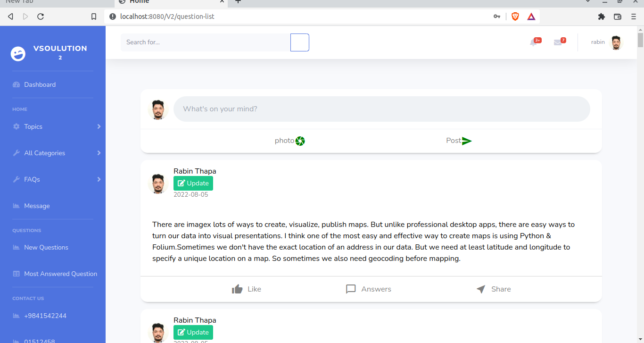Open the notifications bell icon
This screenshot has height=343, width=644.
coord(535,42)
